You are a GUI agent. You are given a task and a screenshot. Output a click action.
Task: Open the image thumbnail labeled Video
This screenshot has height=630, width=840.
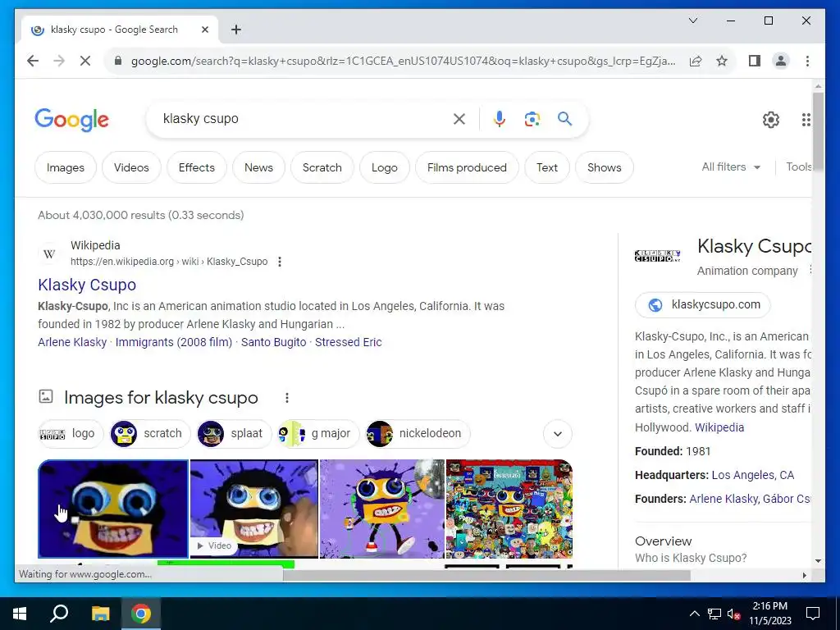point(254,509)
